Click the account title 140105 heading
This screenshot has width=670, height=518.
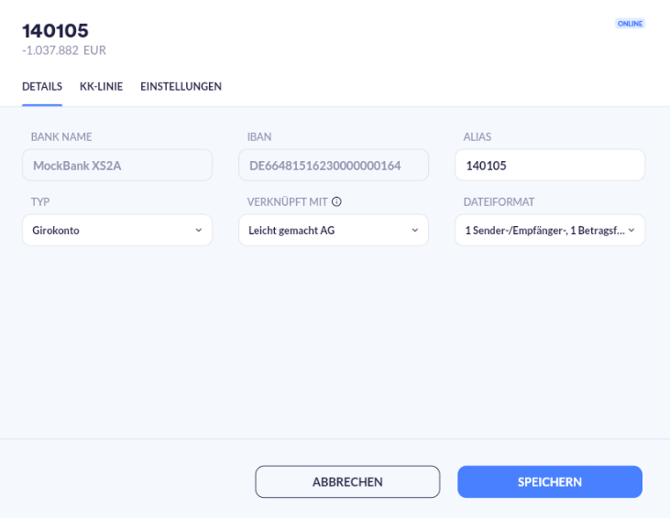pos(55,30)
